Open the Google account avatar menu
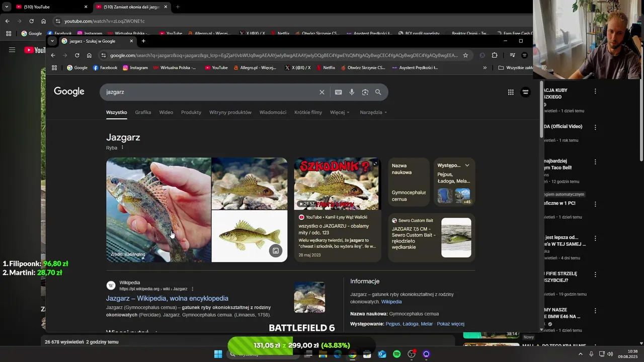 click(x=525, y=92)
